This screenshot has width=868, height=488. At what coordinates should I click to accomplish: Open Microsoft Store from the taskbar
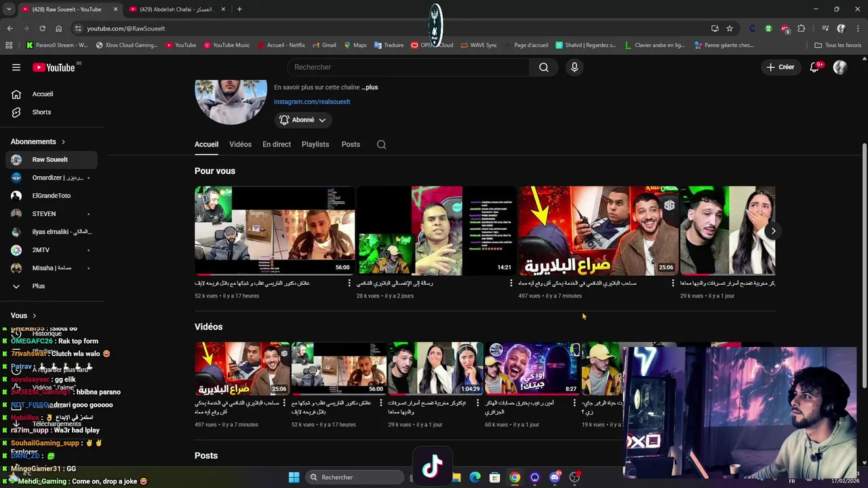tap(495, 477)
